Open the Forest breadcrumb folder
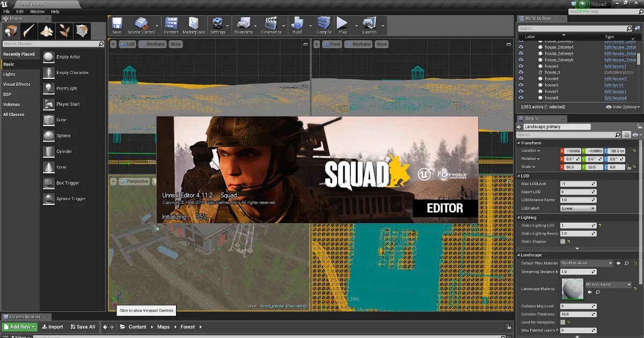644x338 pixels. [x=188, y=327]
